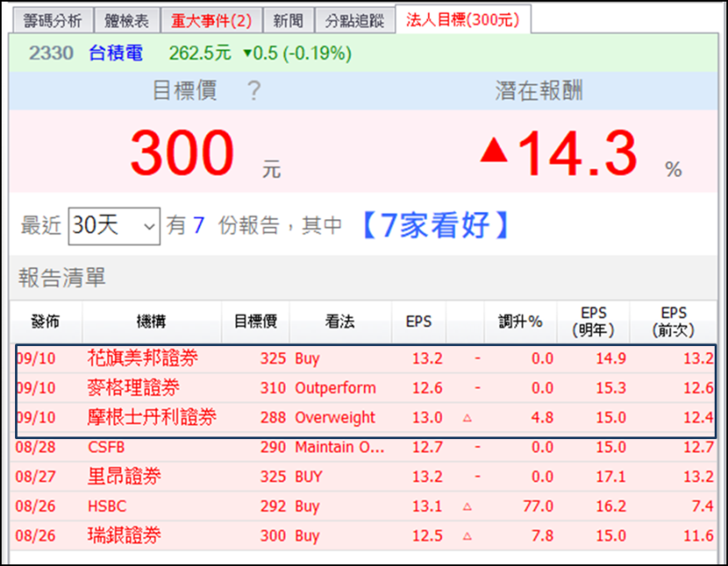The height and width of the screenshot is (566, 728).
Task: Click the upgrade triangle in 瑞銀證券 row
Action: [468, 537]
